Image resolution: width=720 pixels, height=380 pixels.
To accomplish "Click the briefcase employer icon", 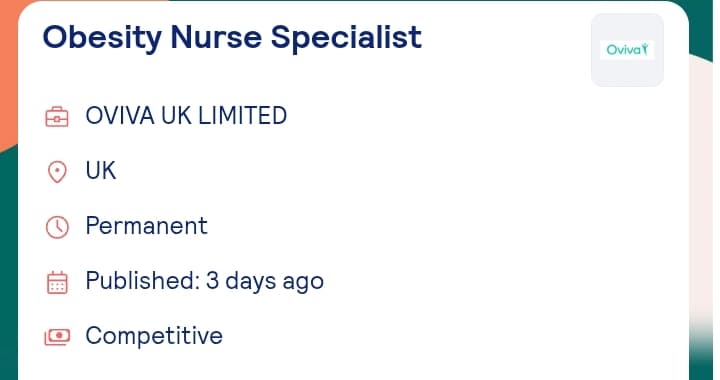I will (x=57, y=117).
